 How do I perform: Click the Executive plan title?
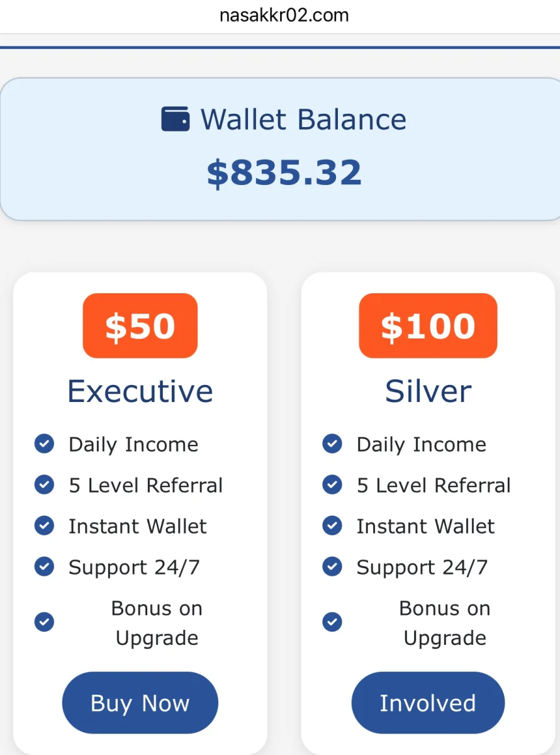[140, 391]
